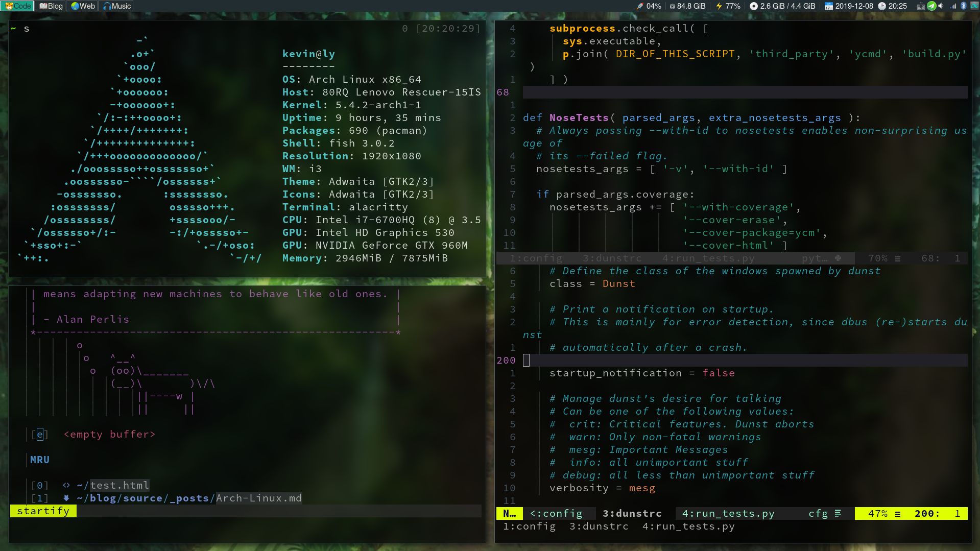The height and width of the screenshot is (551, 980).
Task: Open the calendar icon in status bar
Action: click(829, 6)
